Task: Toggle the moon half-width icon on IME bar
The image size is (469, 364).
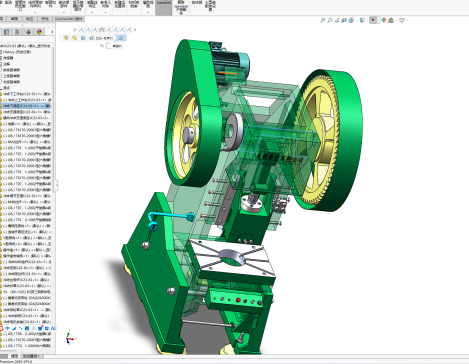Action: [14, 328]
